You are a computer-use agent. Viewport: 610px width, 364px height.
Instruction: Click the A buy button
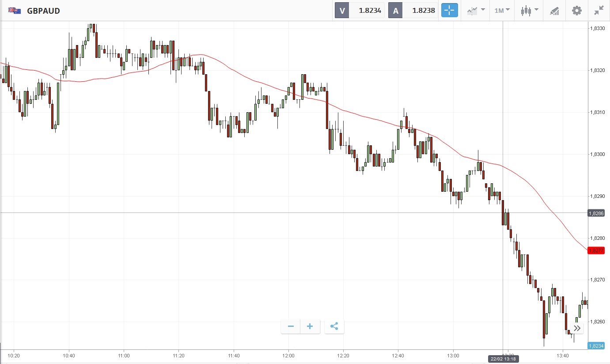[x=395, y=11]
